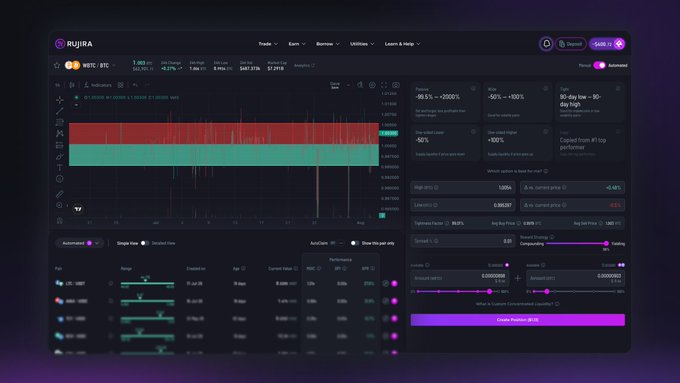The image size is (680, 383).
Task: Click the Rujira logo in header
Action: tap(74, 44)
